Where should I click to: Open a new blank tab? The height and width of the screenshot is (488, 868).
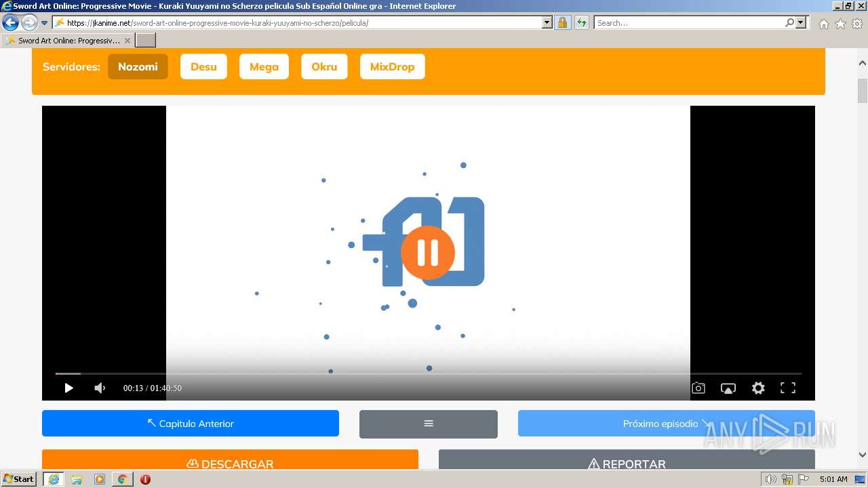(x=146, y=41)
